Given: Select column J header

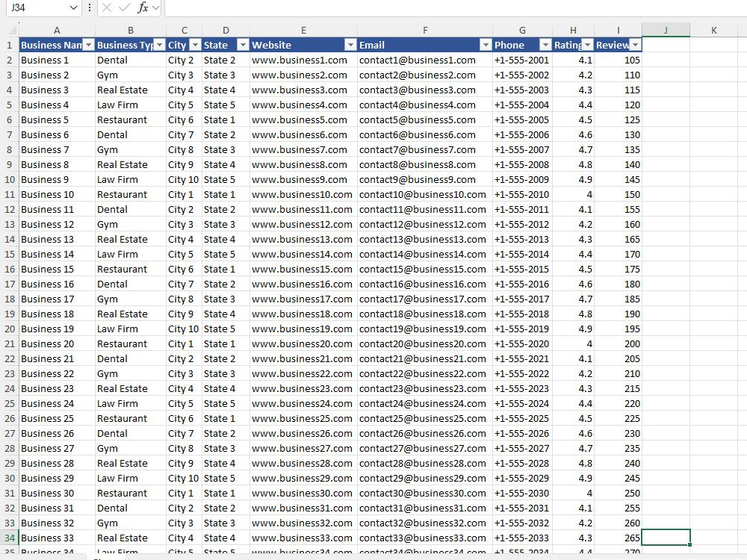Looking at the screenshot, I should point(666,30).
